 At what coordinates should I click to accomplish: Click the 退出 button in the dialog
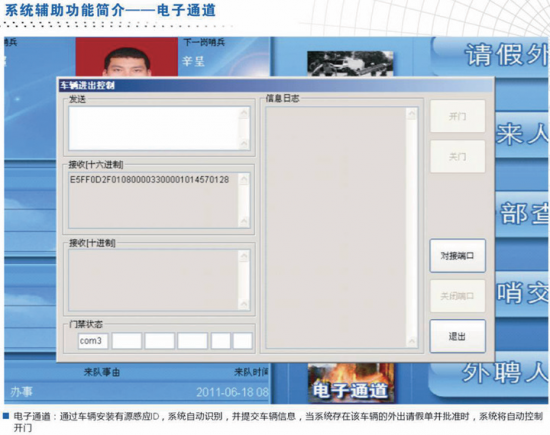(x=458, y=336)
